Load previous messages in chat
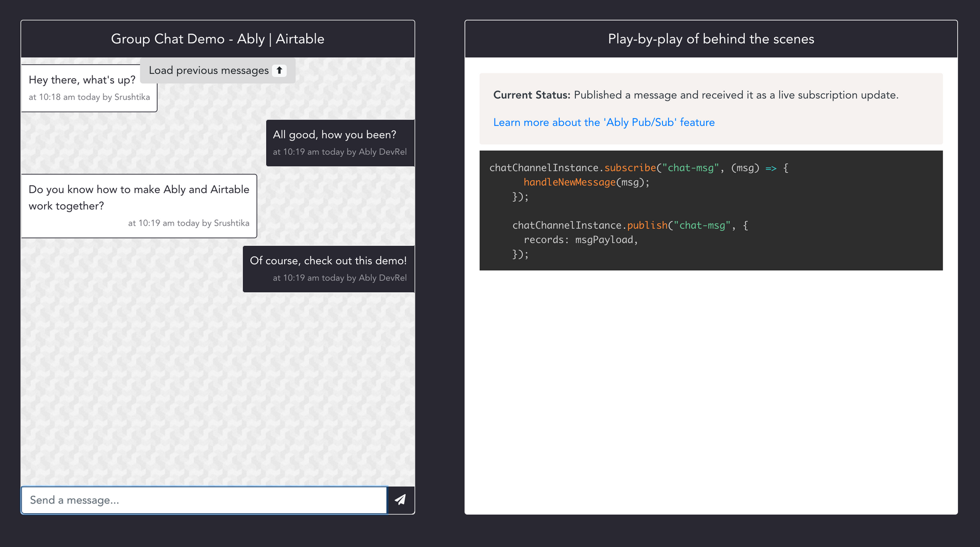 (x=218, y=71)
